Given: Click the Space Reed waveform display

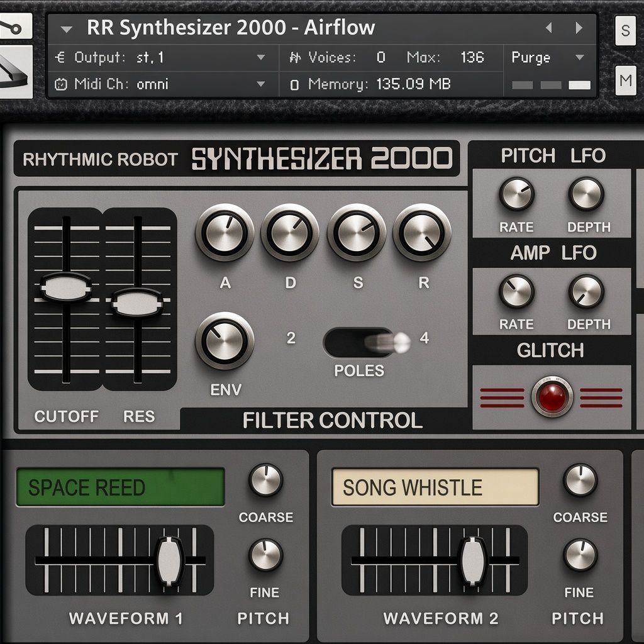Looking at the screenshot, I should pyautogui.click(x=120, y=487).
